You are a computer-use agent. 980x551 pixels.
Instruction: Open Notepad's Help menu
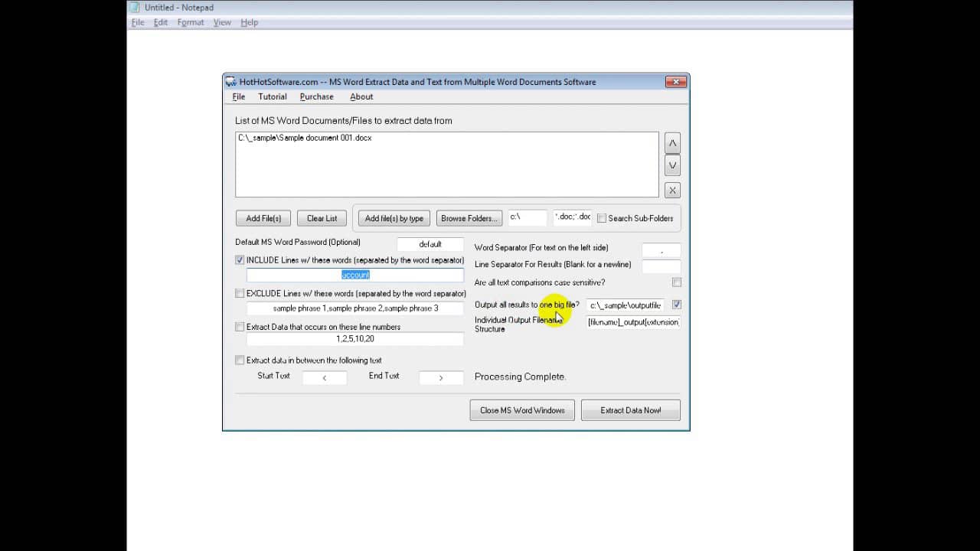tap(250, 22)
